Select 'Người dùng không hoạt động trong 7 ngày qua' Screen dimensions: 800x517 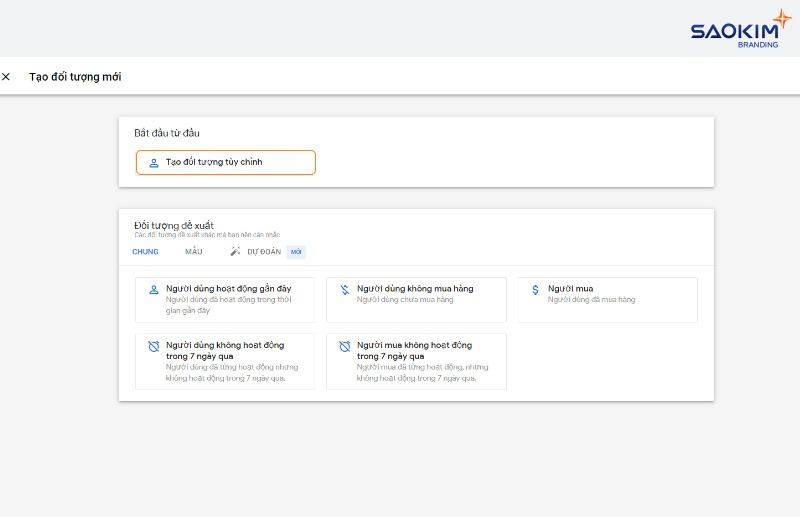pyautogui.click(x=225, y=361)
